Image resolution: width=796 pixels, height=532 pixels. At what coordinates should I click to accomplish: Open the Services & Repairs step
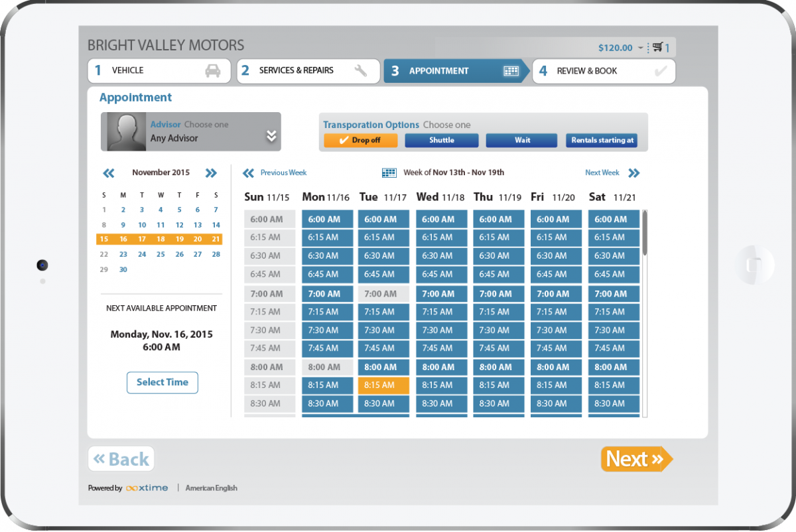point(308,71)
